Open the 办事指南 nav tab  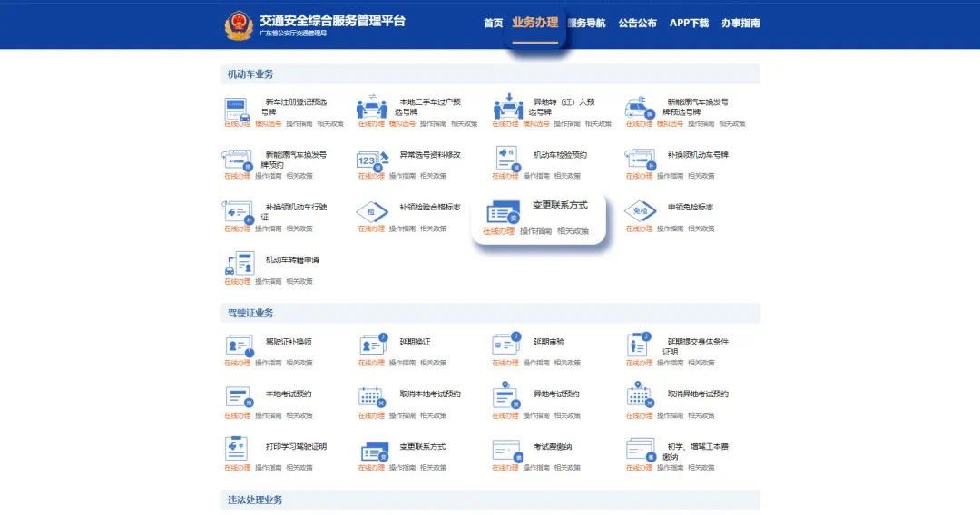point(740,23)
